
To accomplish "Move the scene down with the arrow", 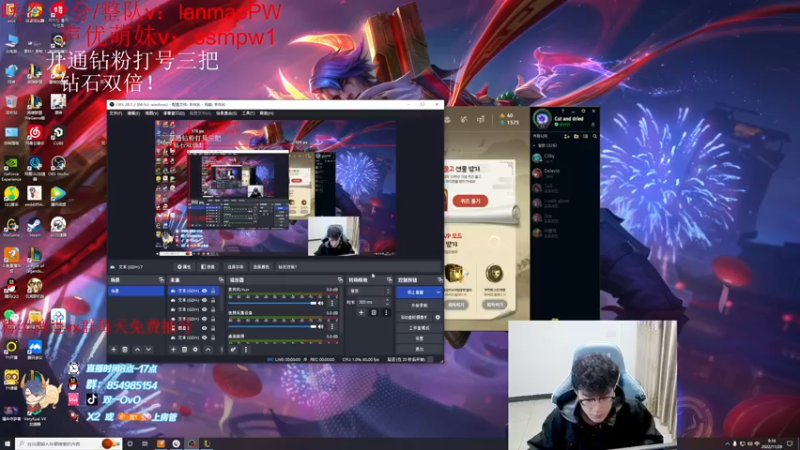I will [148, 349].
